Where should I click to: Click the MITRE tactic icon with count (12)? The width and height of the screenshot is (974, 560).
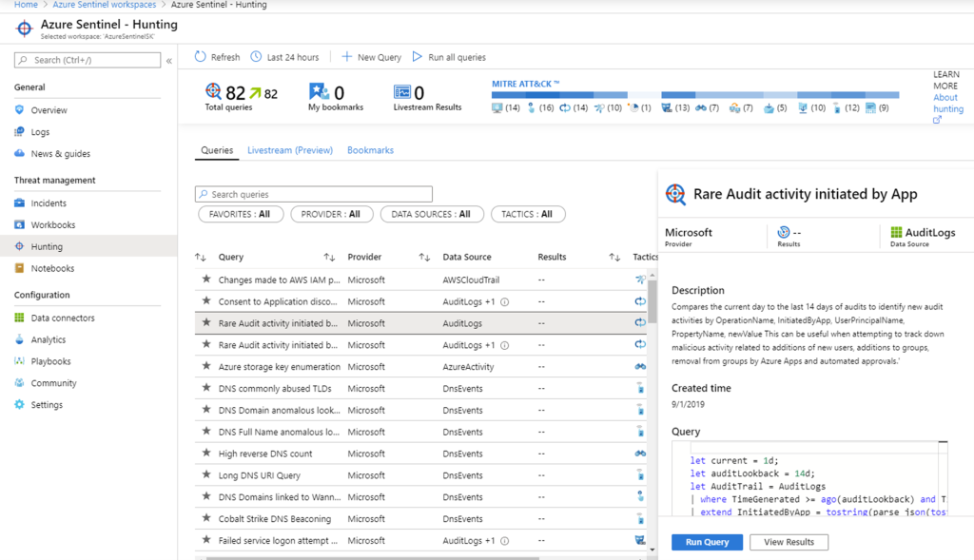837,108
